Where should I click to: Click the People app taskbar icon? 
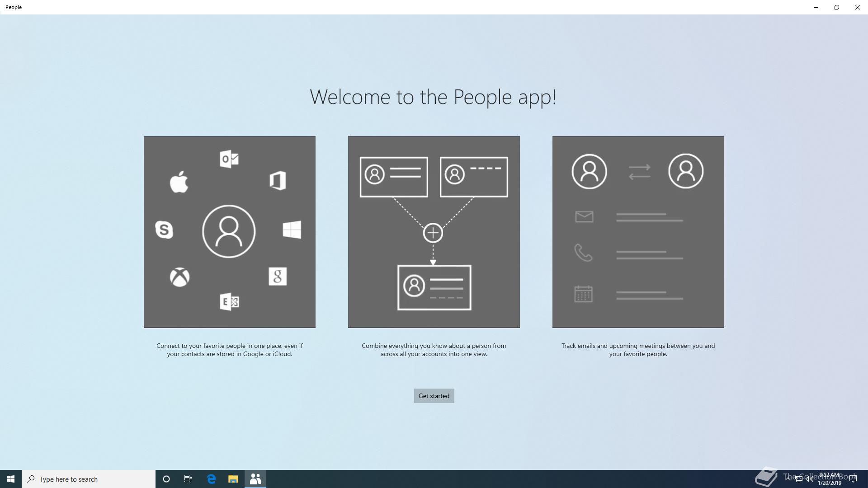click(x=255, y=479)
